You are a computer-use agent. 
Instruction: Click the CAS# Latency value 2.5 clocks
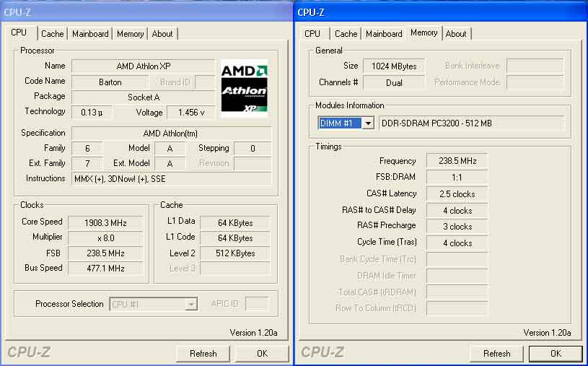point(457,194)
